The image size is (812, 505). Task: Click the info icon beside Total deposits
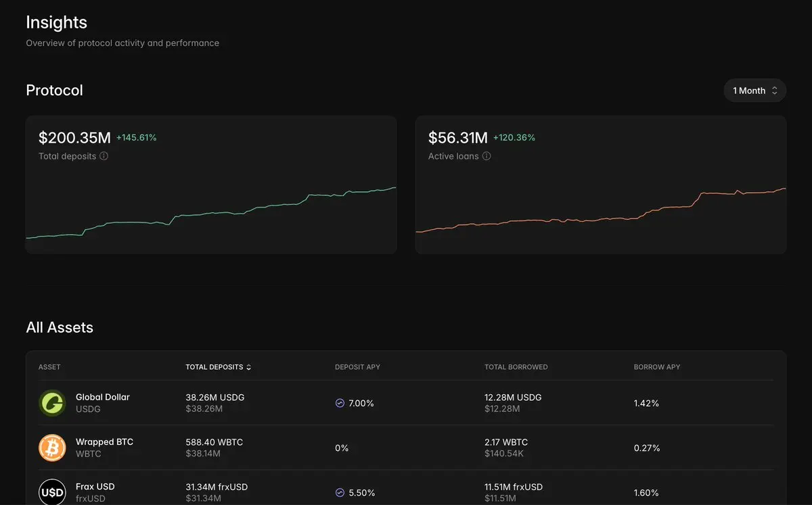point(104,156)
